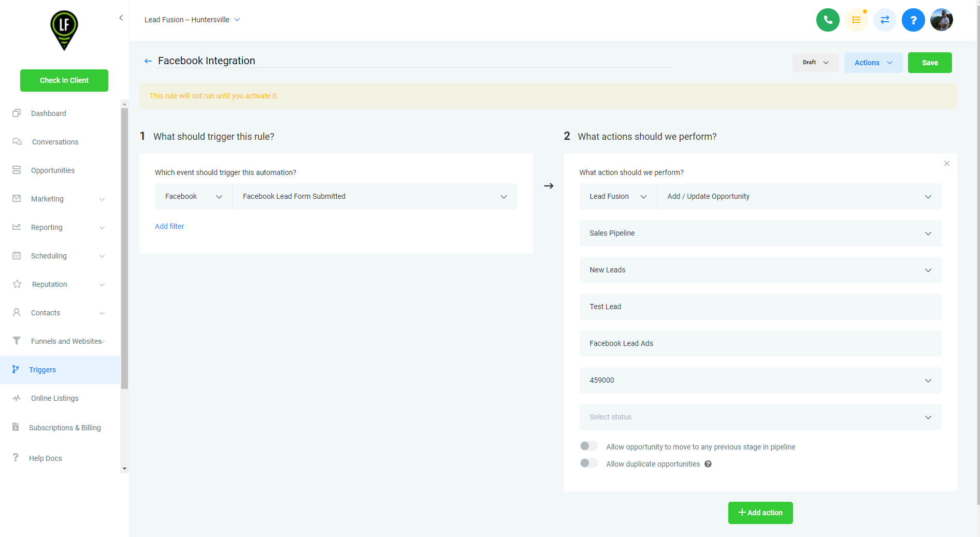980x537 pixels.
Task: Click the Subscriptions & Billing invoice icon
Action: tap(16, 427)
